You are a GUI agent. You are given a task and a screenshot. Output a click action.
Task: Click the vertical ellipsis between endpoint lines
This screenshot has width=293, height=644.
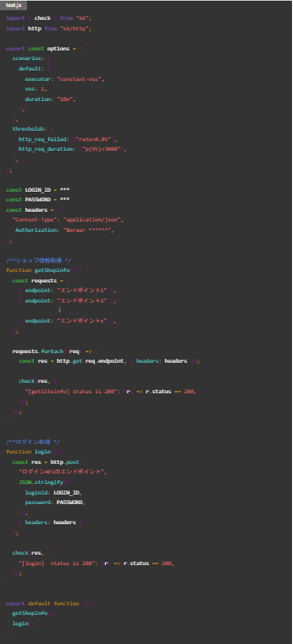coord(60,310)
